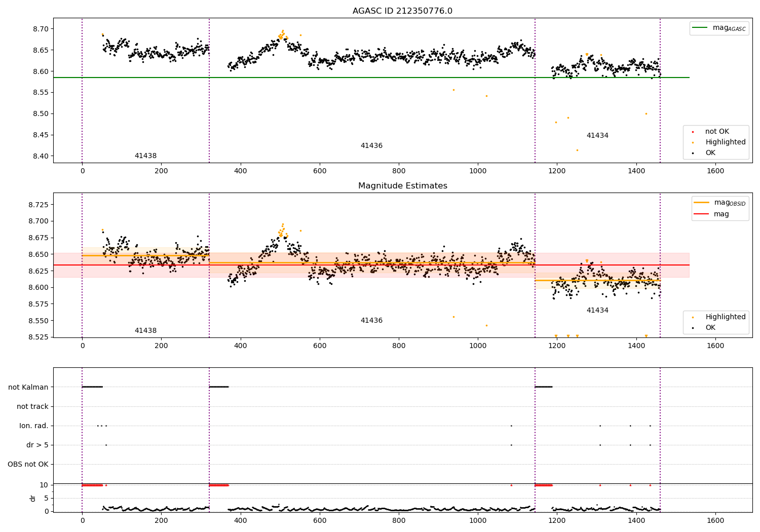The width and height of the screenshot is (760, 532).
Task: Click the 'Magnitude Estimates' plot title
Action: tap(402, 186)
